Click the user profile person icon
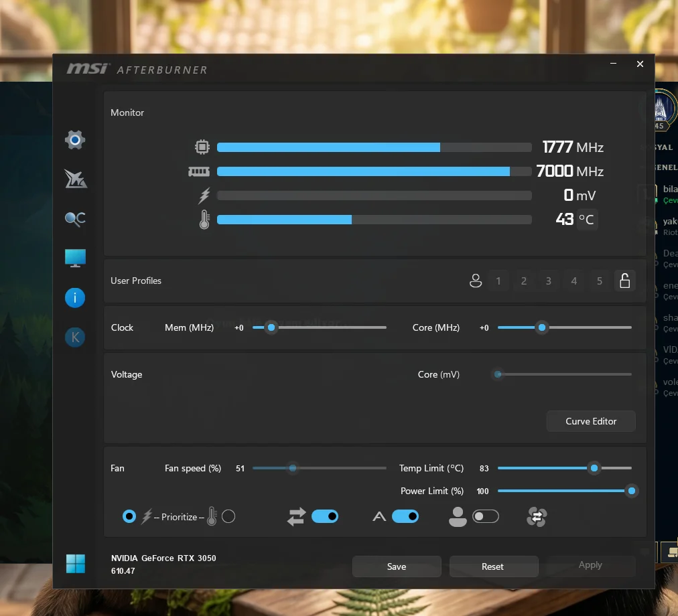 click(x=476, y=281)
